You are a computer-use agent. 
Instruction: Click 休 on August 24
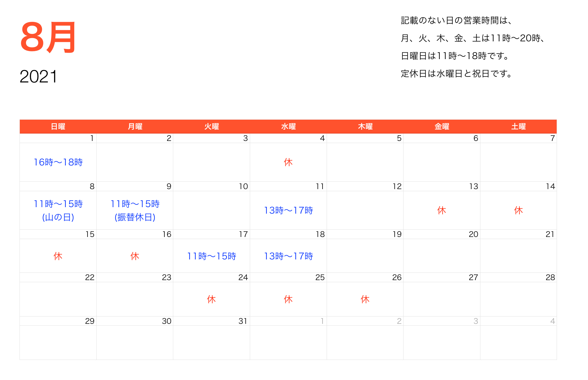(x=211, y=299)
